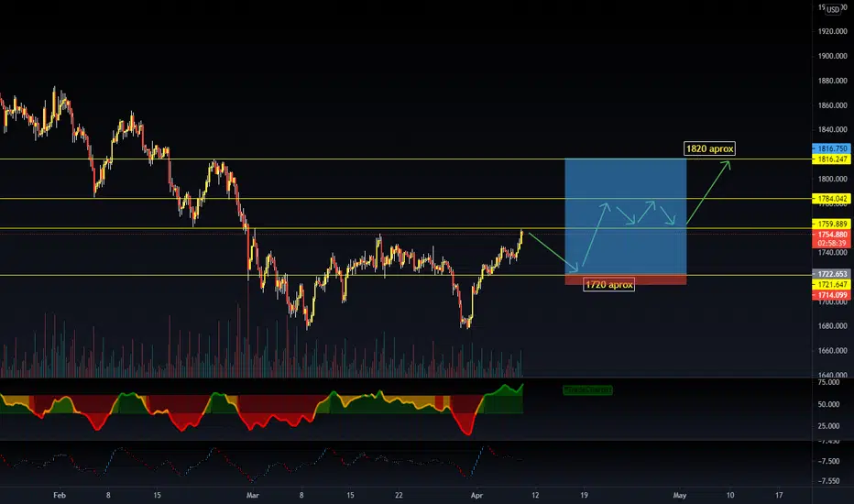The width and height of the screenshot is (854, 504).
Task: Click the 1920.000 price axis value
Action: click(x=832, y=31)
